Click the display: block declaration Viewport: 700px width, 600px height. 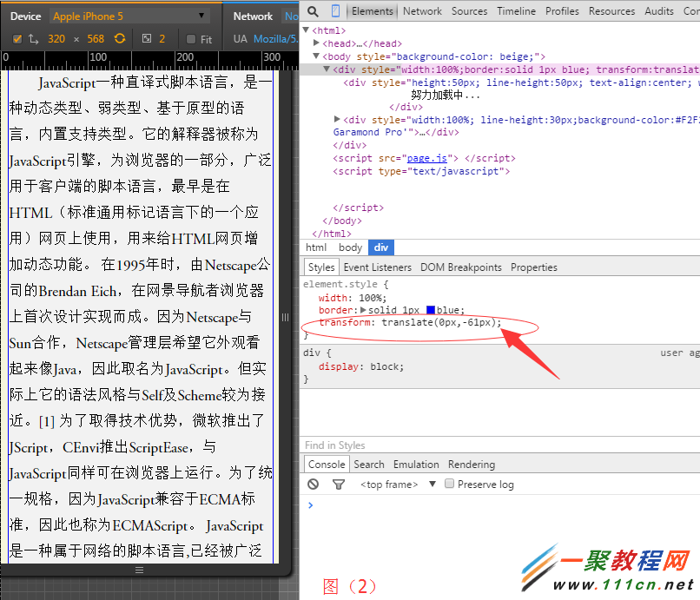(361, 366)
